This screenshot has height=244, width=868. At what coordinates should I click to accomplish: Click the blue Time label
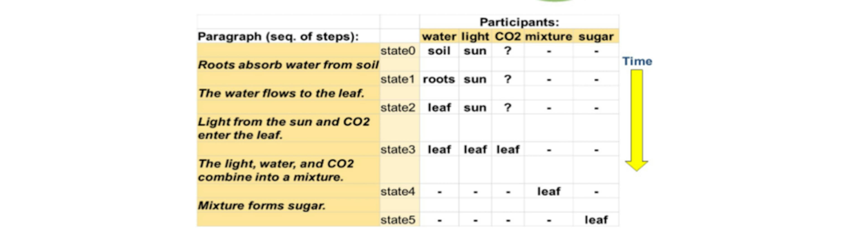point(637,61)
